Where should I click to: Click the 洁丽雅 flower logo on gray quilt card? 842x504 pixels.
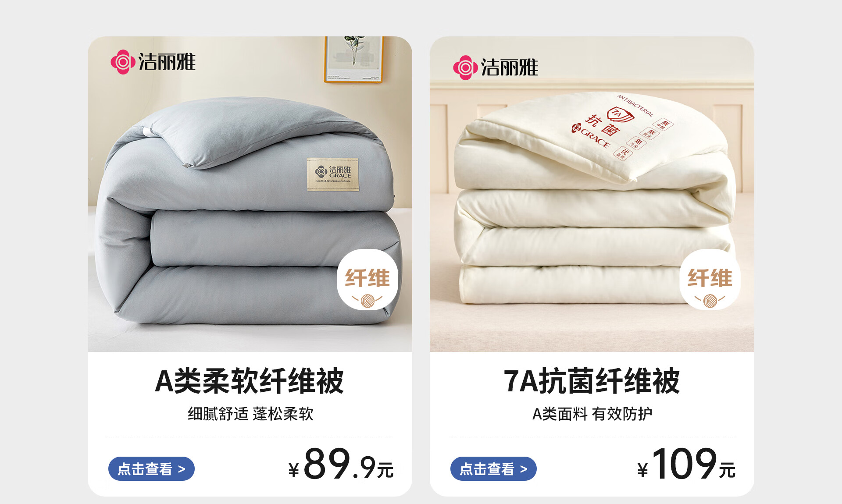[153, 62]
